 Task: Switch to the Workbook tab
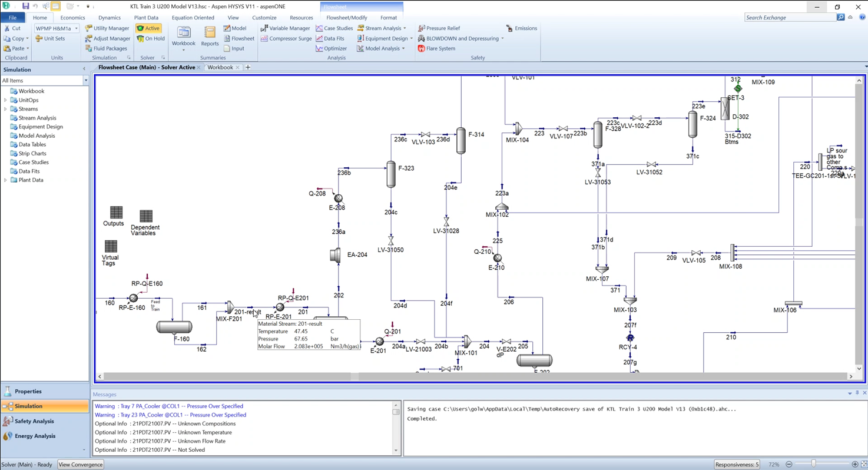click(x=220, y=67)
